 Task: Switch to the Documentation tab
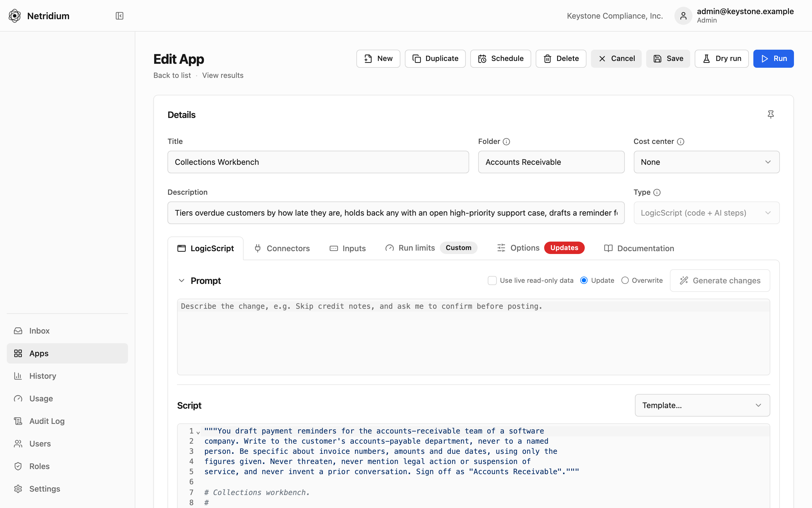tap(639, 248)
